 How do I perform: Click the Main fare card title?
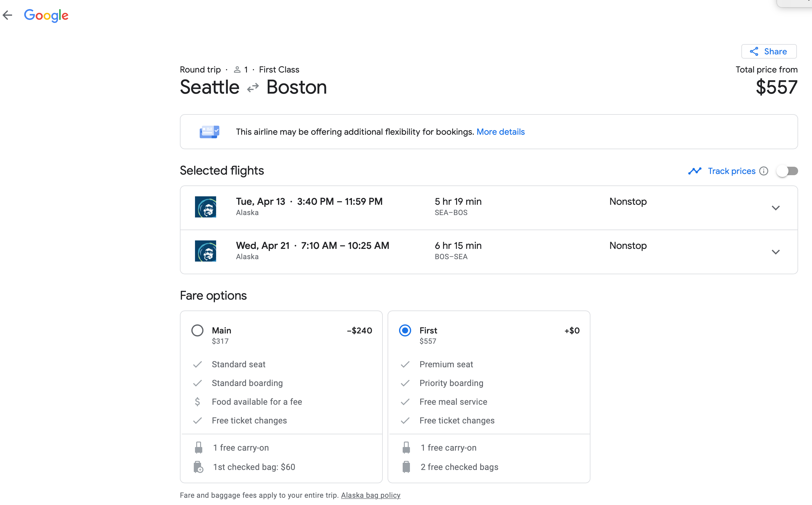tap(221, 330)
